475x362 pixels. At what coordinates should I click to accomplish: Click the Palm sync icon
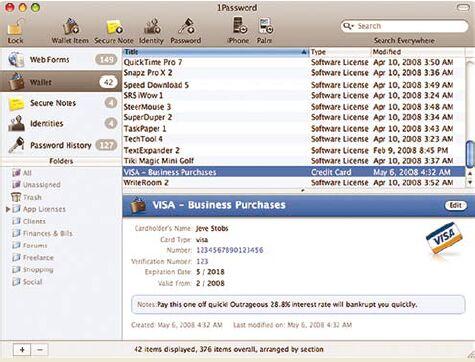(x=265, y=26)
